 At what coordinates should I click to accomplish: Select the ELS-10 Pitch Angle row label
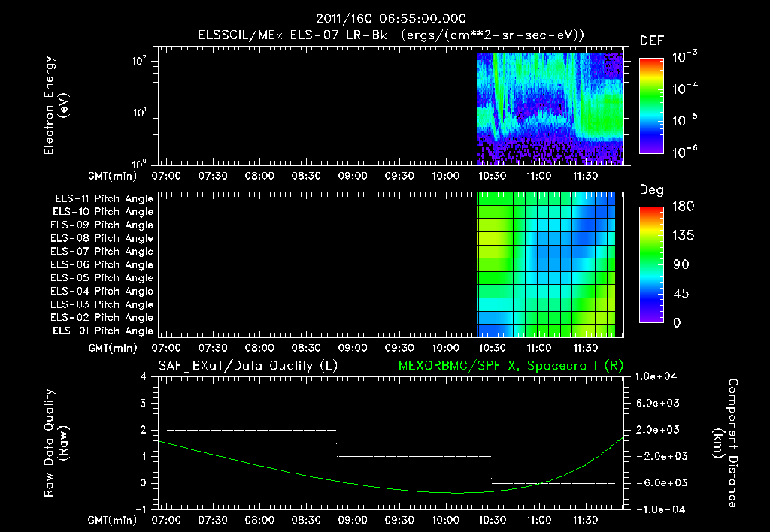pyautogui.click(x=103, y=212)
